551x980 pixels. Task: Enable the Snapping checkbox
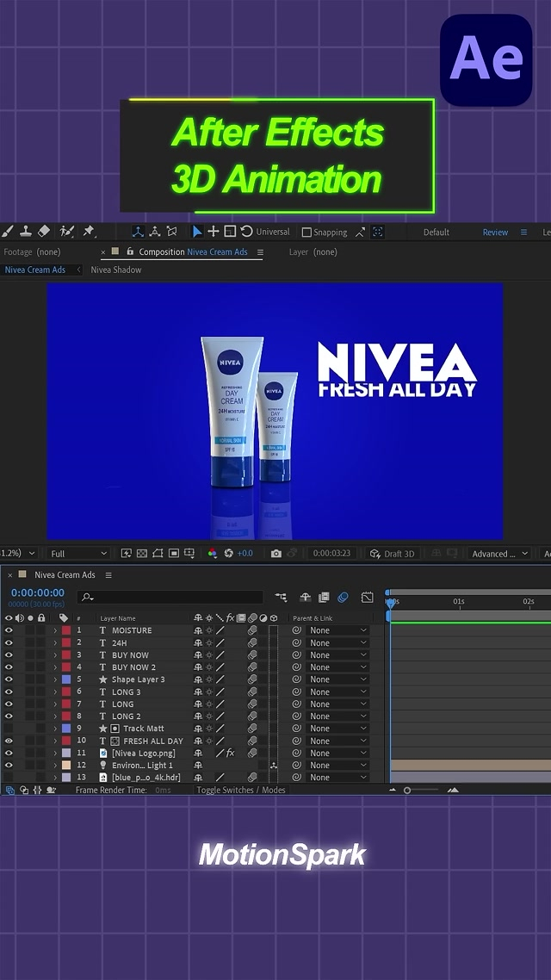coord(306,233)
